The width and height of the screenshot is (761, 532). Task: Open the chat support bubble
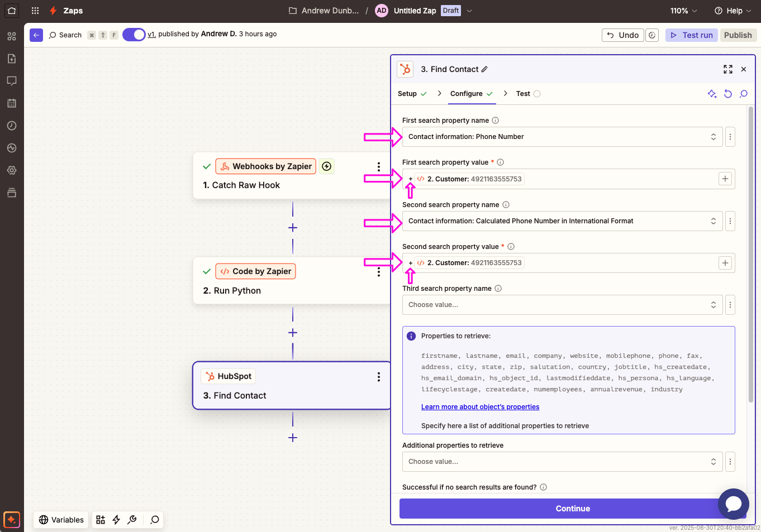tap(734, 504)
